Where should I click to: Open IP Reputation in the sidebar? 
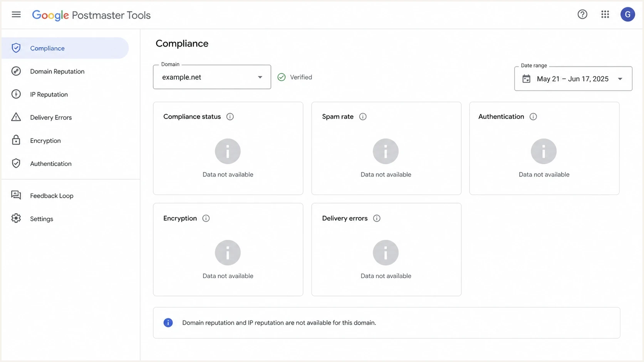65,94
